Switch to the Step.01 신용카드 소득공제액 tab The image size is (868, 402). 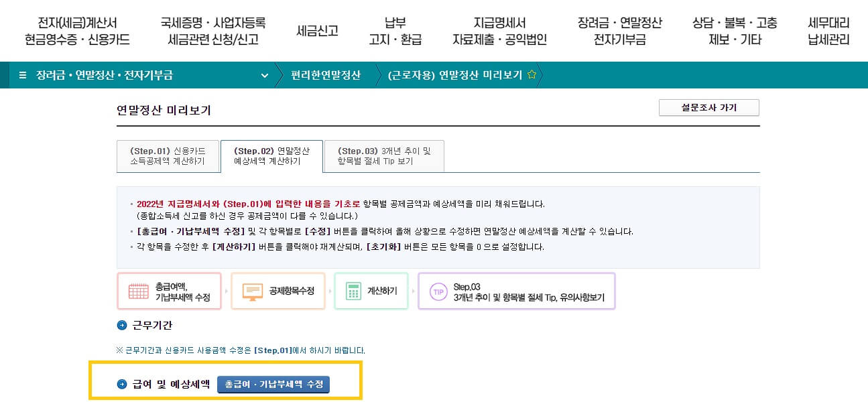(x=168, y=155)
